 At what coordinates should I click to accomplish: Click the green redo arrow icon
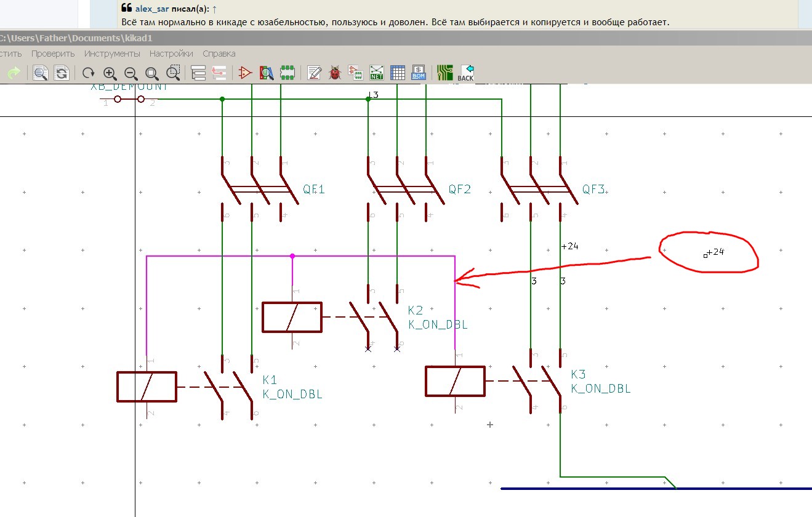click(x=14, y=73)
